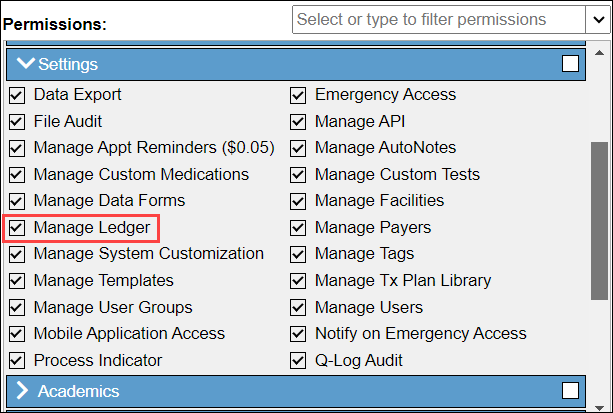Disable the Manage Payers checkbox

click(298, 228)
